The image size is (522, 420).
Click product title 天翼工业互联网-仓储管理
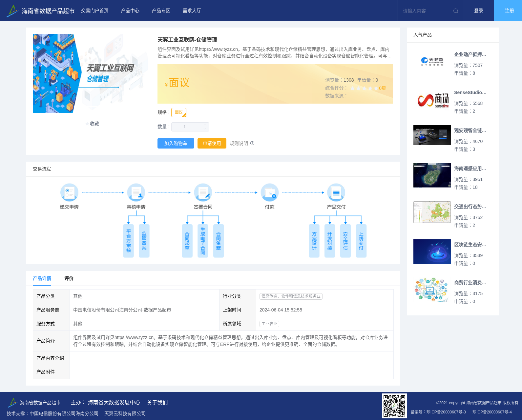click(x=187, y=40)
